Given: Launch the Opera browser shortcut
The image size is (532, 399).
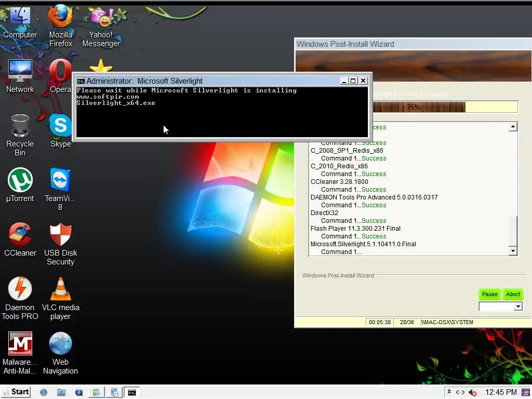Looking at the screenshot, I should (x=60, y=76).
